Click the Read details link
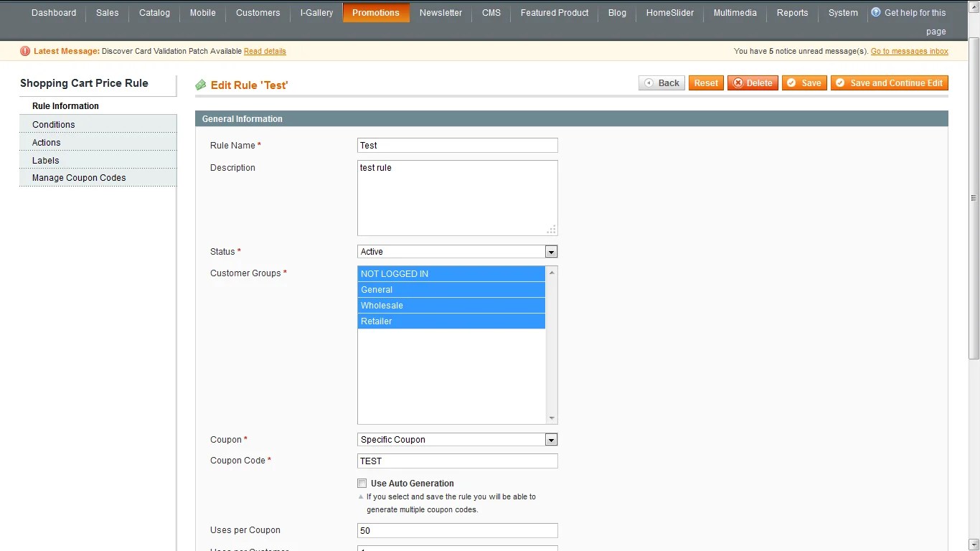 pyautogui.click(x=265, y=51)
